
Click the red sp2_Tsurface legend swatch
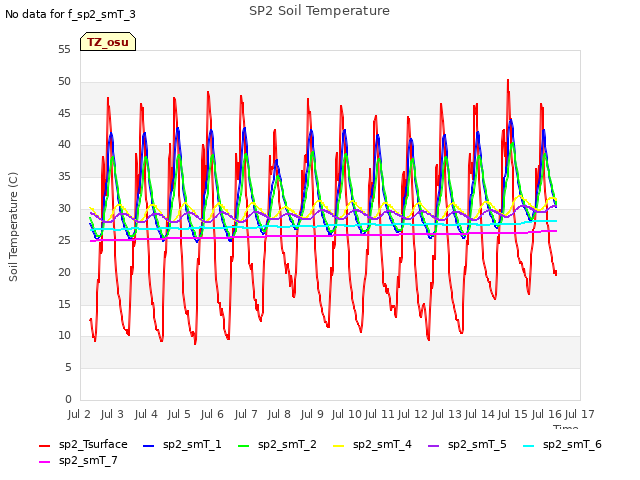point(44,446)
